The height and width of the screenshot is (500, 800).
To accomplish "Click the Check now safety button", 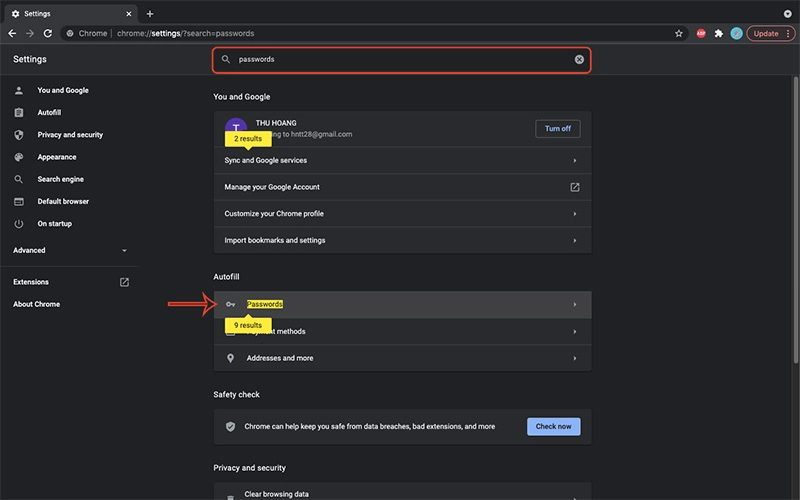I will coord(554,427).
